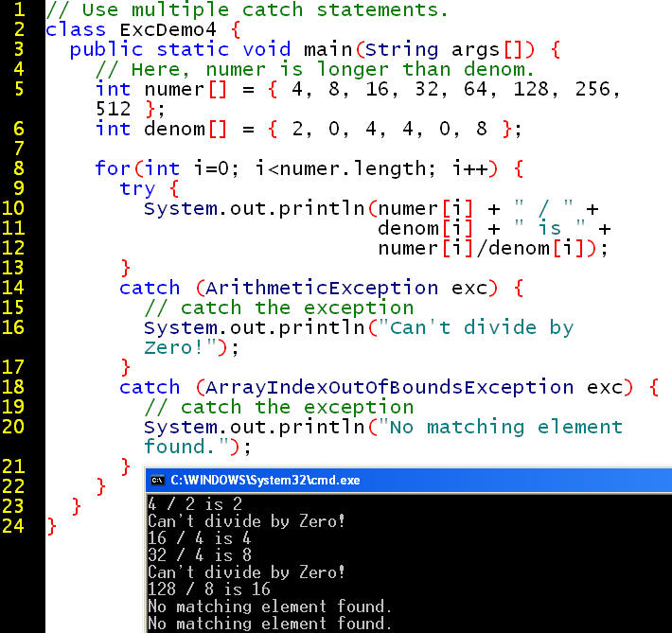Click the wrapped 'Zero!");' code text

[x=191, y=347]
